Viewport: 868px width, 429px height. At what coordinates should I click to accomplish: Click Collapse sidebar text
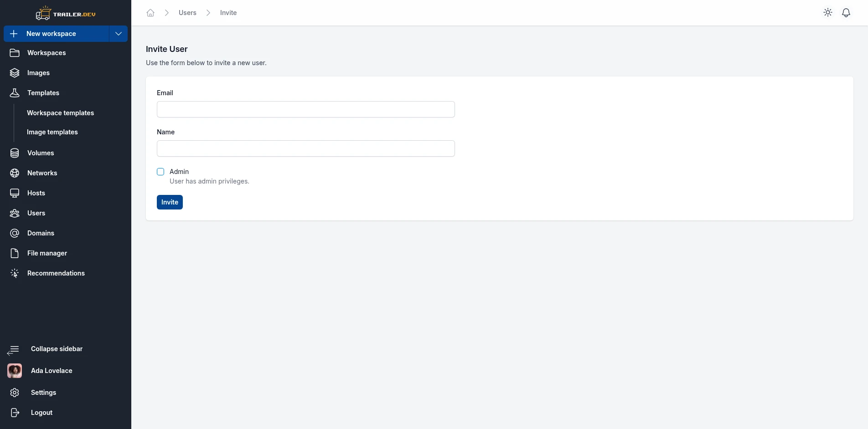[57, 349]
